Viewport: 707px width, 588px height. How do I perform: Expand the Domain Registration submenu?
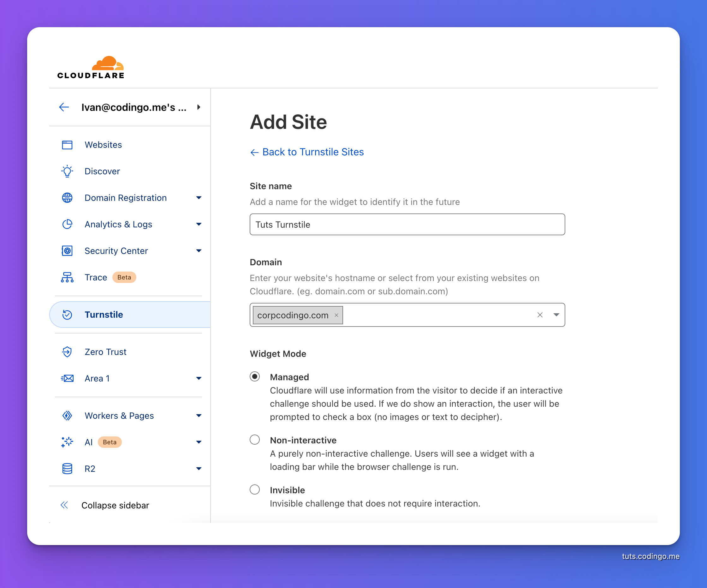click(x=199, y=198)
